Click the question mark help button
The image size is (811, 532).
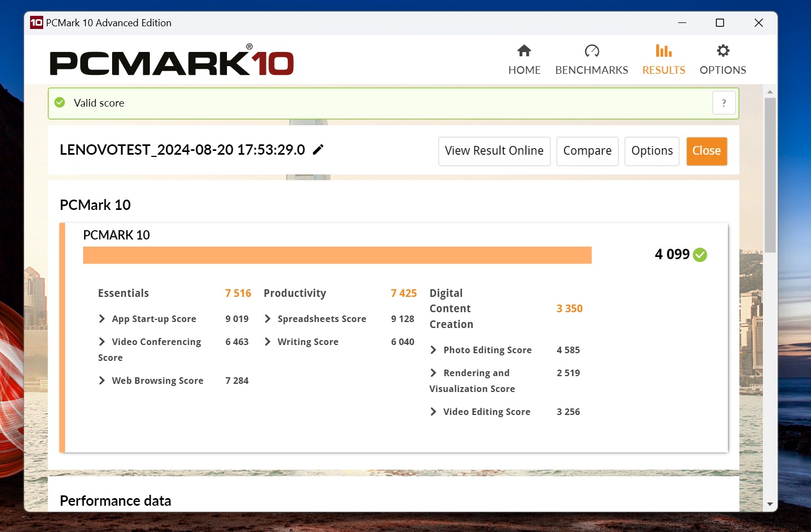click(x=724, y=103)
